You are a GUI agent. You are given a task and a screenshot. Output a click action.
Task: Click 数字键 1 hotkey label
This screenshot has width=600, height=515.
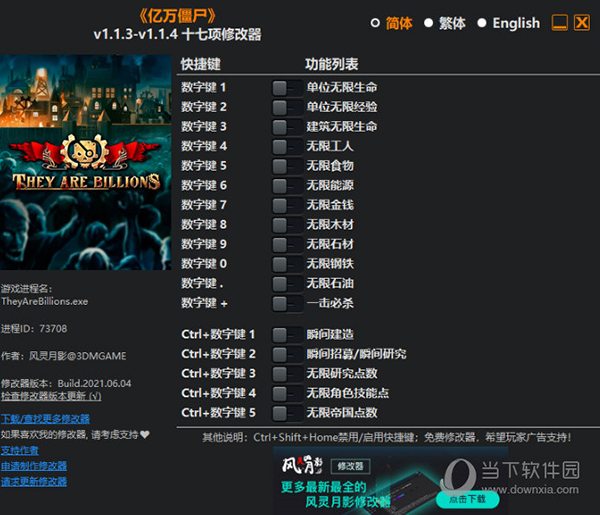(x=204, y=88)
